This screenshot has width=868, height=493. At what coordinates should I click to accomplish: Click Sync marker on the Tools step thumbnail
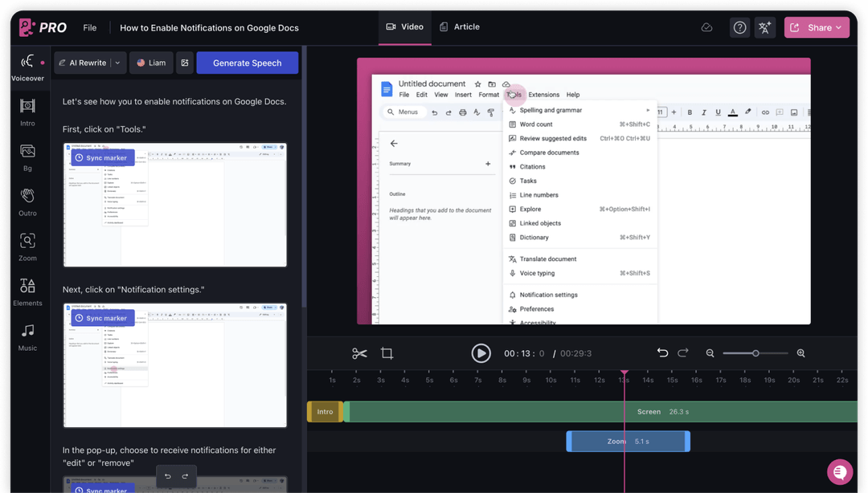click(102, 157)
